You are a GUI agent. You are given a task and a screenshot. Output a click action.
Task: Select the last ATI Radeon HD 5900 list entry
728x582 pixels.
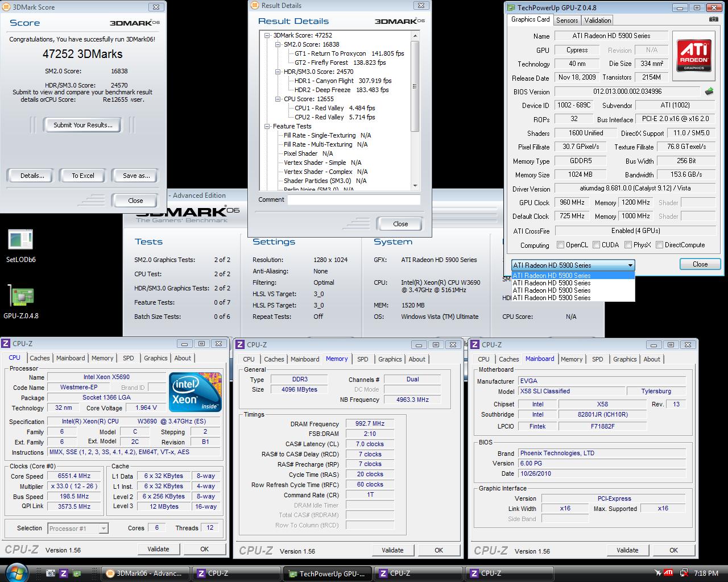pos(573,298)
